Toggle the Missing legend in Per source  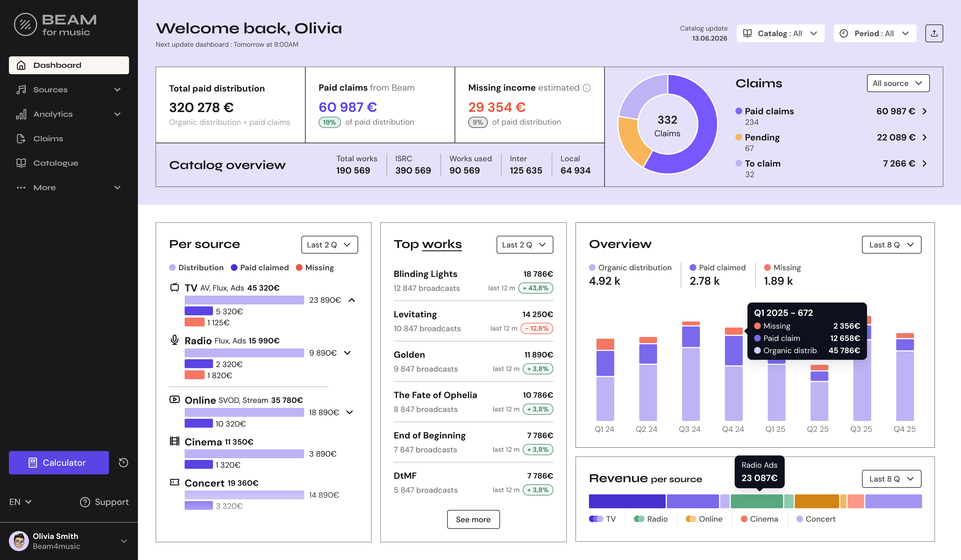coord(315,268)
